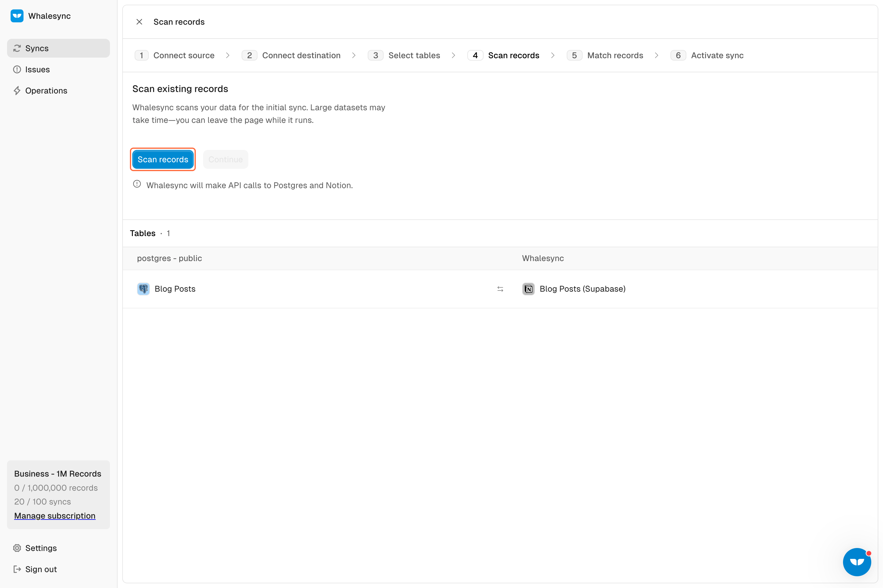The height and width of the screenshot is (588, 883).
Task: Click the chevron after Connect destination
Action: point(354,55)
